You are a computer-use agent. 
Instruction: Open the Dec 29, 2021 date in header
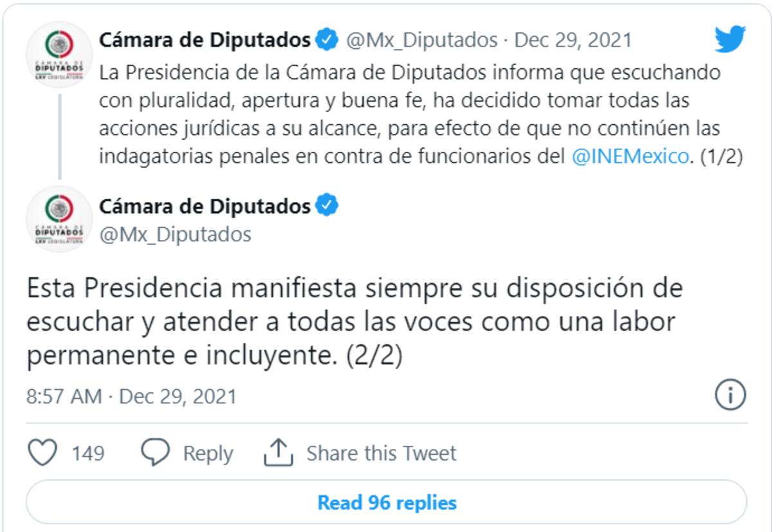(573, 40)
